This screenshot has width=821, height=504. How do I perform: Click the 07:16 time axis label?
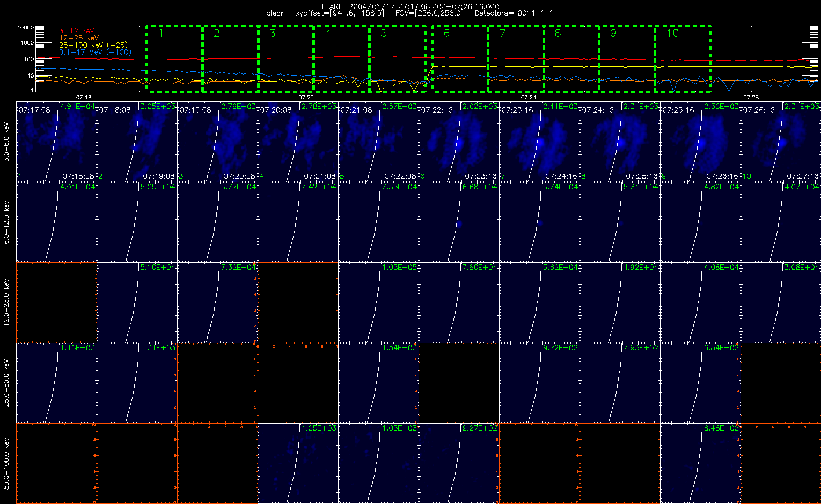click(84, 97)
